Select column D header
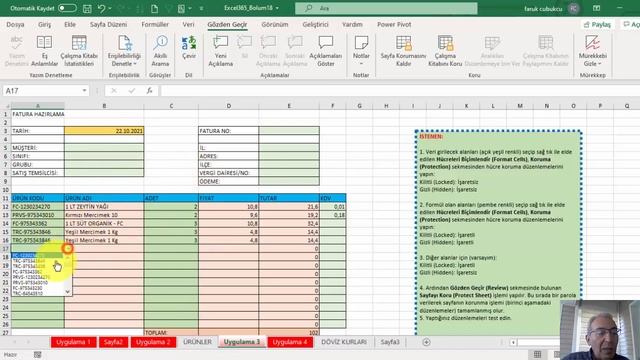 tap(229, 106)
